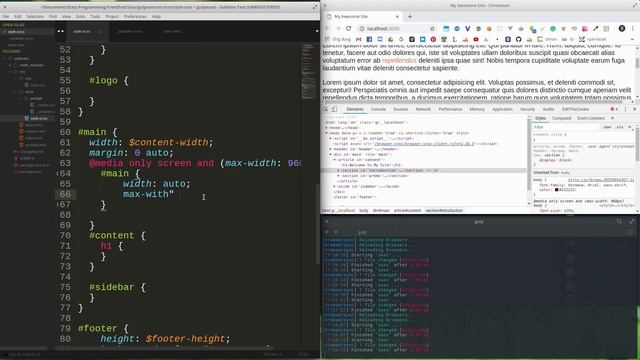Image resolution: width=640 pixels, height=360 pixels.
Task: Show more Styles pane tabs chevron
Action: pos(612,118)
